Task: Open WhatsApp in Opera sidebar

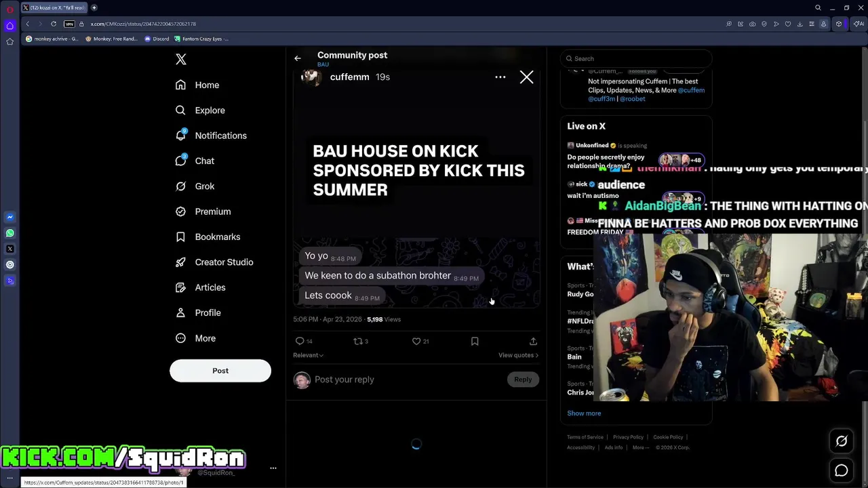Action: pos(9,233)
